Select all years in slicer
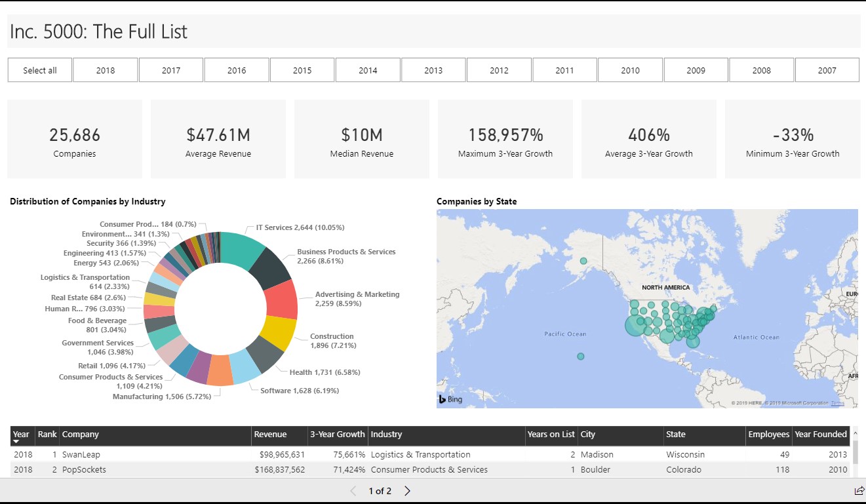The height and width of the screenshot is (504, 866). tap(40, 70)
